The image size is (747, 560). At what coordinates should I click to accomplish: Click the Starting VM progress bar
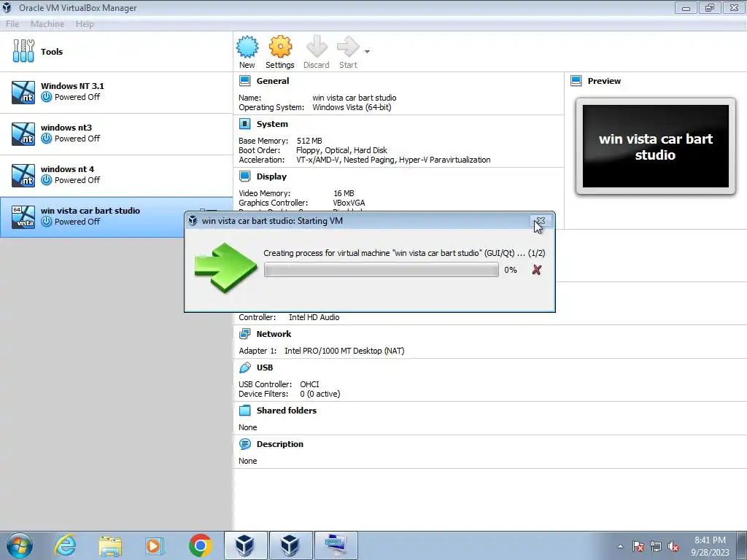(381, 270)
